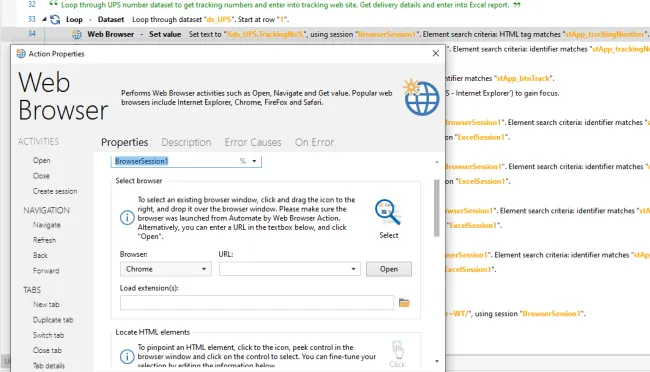This screenshot has height=372, width=650.
Task: Switch to the Properties tab
Action: coord(124,142)
